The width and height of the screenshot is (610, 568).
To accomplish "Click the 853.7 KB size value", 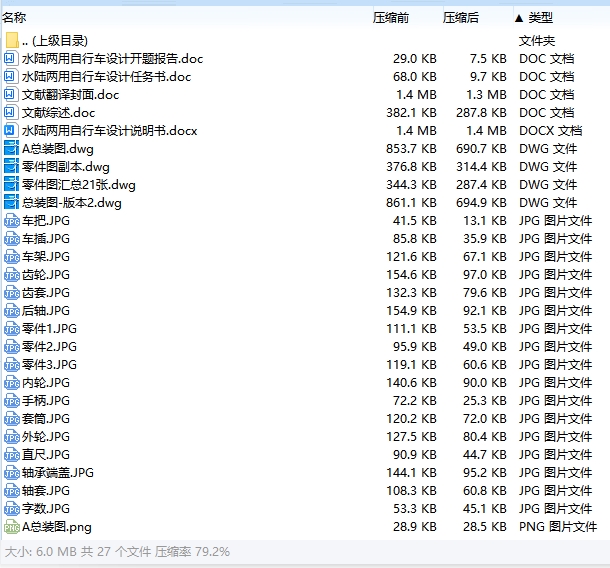I will click(x=411, y=149).
